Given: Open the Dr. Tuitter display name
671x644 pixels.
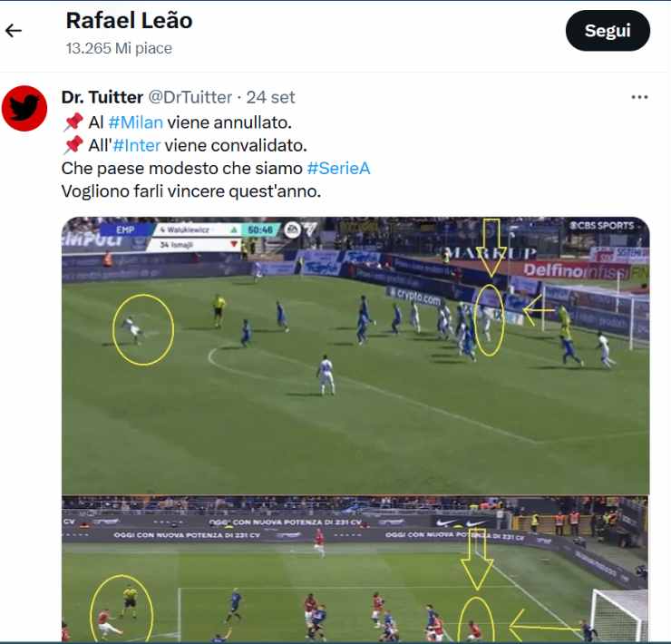Looking at the screenshot, I should point(102,97).
